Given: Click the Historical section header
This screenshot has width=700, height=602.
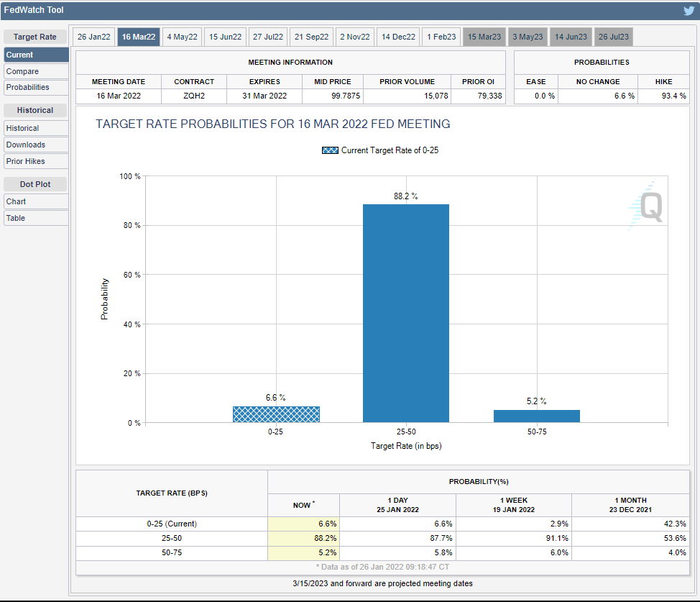Looking at the screenshot, I should point(35,110).
